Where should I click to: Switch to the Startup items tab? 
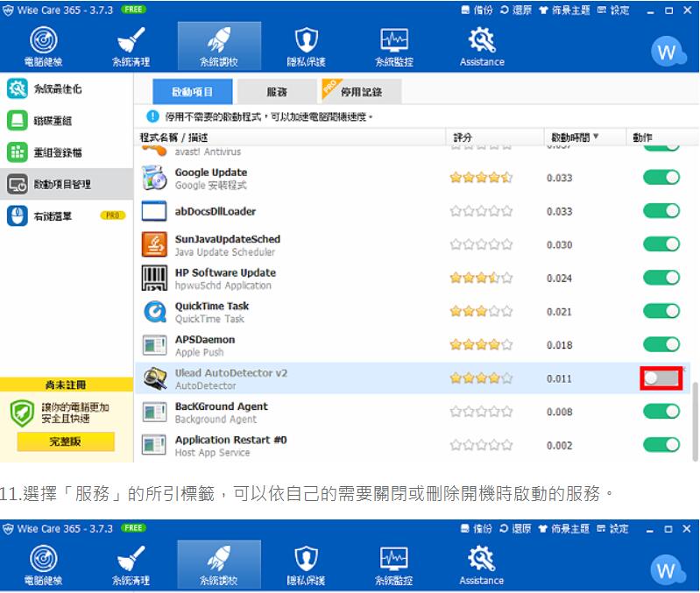click(x=193, y=92)
